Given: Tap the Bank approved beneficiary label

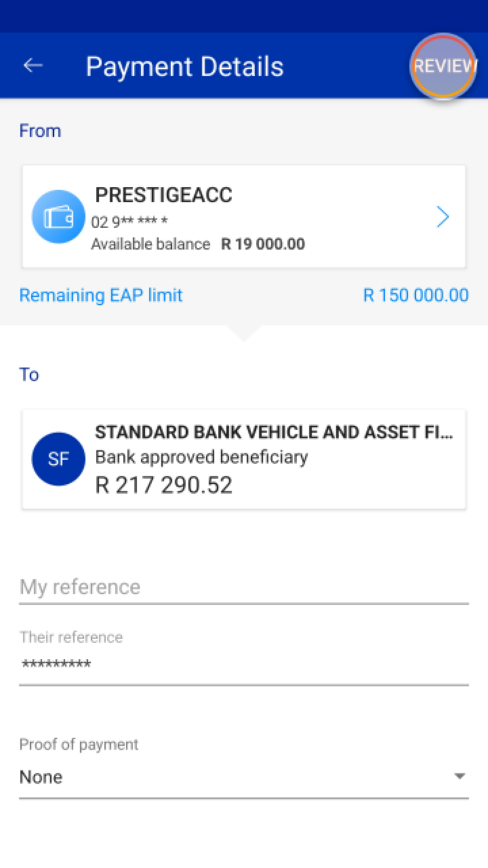Looking at the screenshot, I should click(x=201, y=457).
